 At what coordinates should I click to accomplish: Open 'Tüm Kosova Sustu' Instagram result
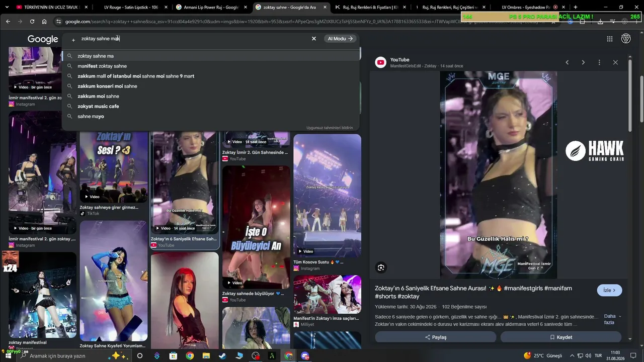click(327, 203)
